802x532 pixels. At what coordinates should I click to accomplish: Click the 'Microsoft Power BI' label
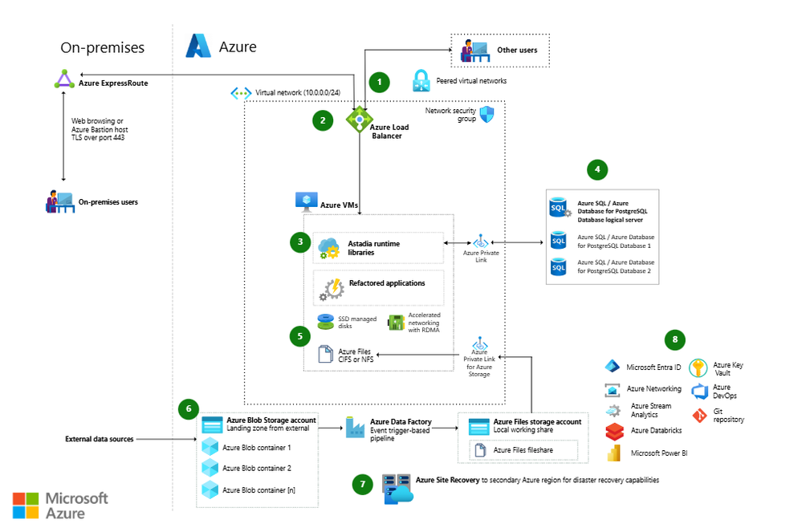[659, 453]
